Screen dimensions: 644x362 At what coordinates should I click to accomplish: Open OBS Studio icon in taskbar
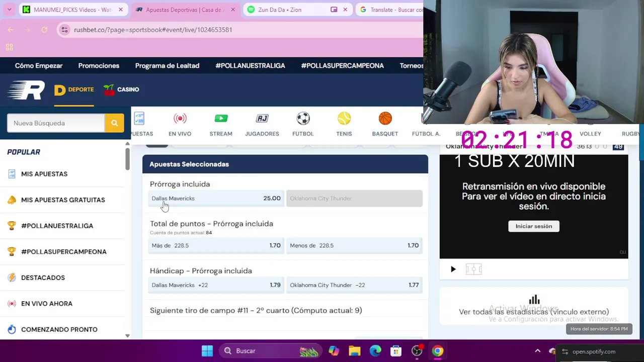[417, 351]
